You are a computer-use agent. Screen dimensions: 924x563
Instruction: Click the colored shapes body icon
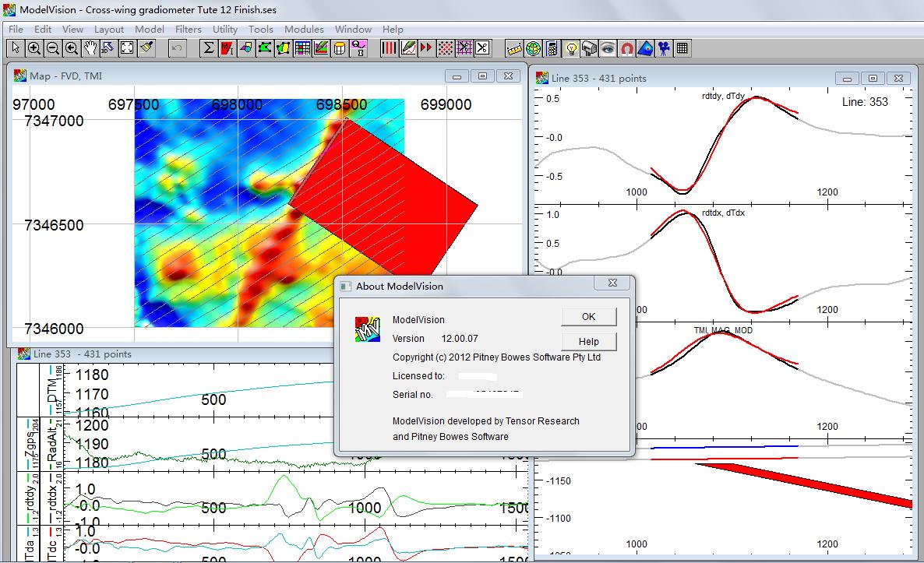coord(245,48)
